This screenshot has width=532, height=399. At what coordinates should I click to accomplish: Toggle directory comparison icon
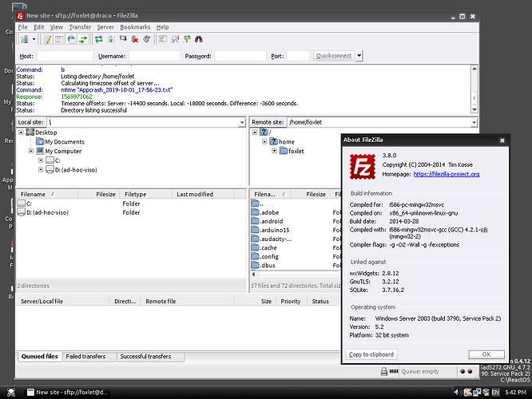click(175, 39)
